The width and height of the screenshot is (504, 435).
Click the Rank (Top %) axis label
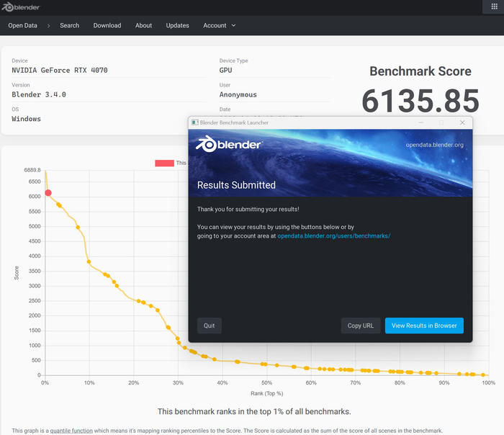pyautogui.click(x=267, y=393)
